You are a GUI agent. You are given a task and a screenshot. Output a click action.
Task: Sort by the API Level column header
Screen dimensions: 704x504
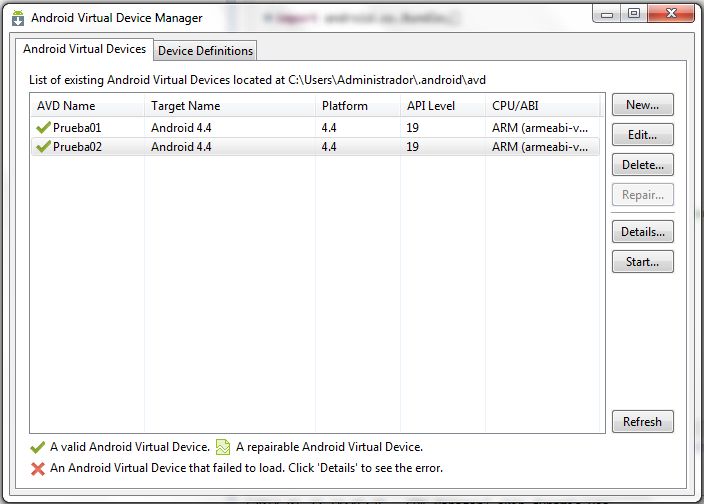(443, 106)
